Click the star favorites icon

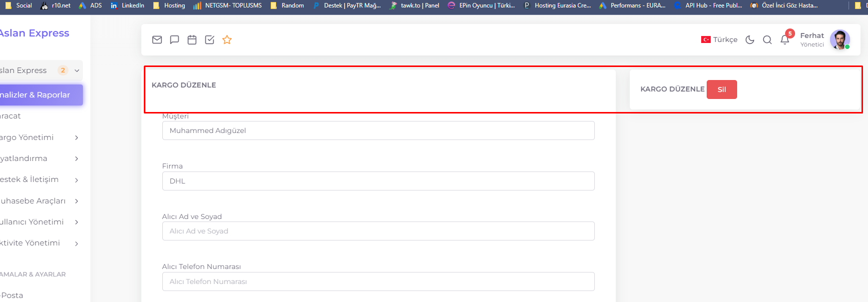click(227, 39)
